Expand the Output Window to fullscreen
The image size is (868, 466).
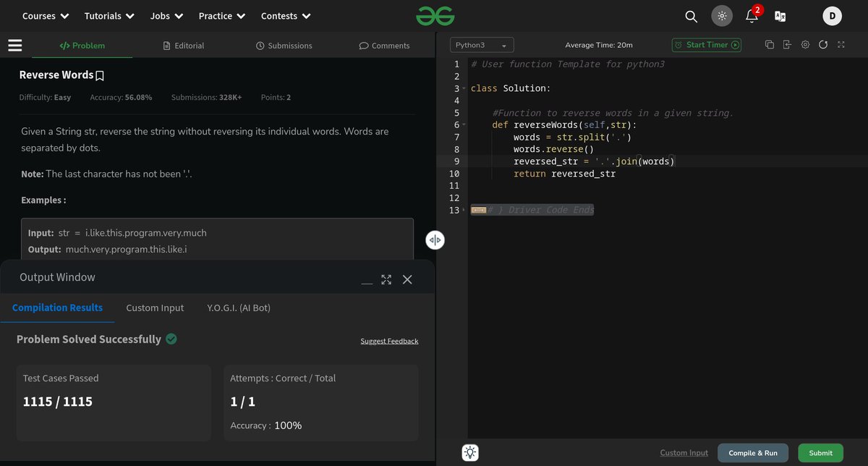386,279
